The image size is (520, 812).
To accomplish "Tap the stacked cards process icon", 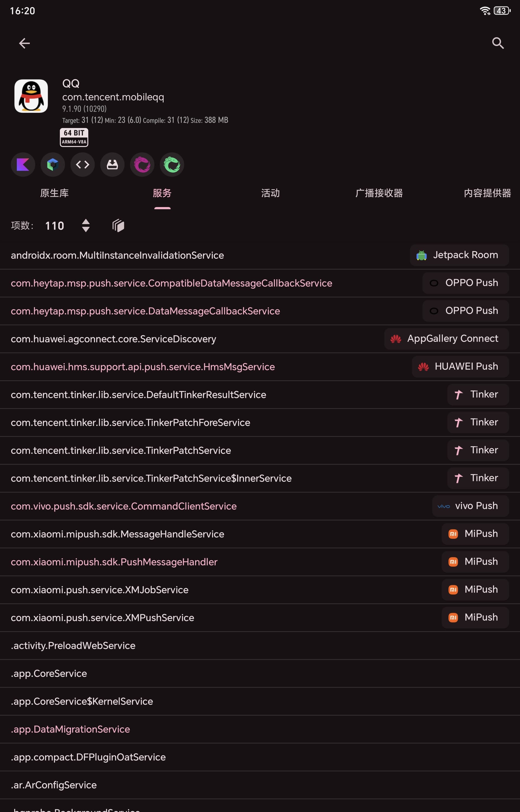I will coord(118,225).
